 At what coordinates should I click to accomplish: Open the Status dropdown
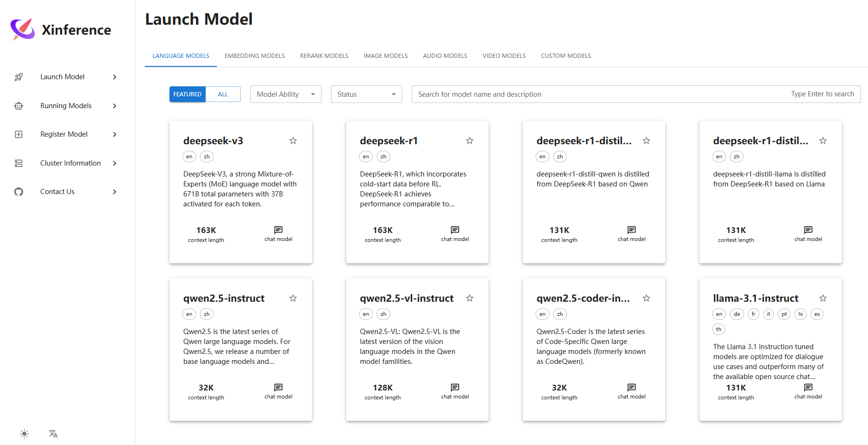pos(367,94)
